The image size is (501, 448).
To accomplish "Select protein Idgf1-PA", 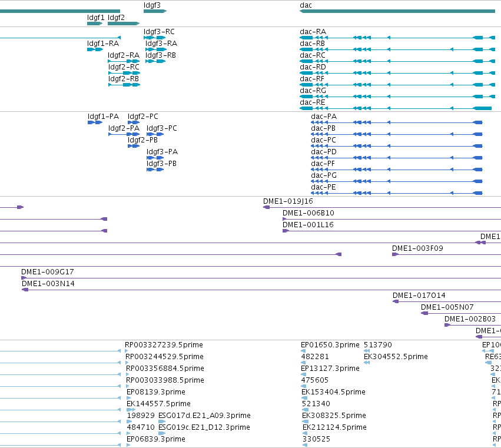I will [x=95, y=122].
